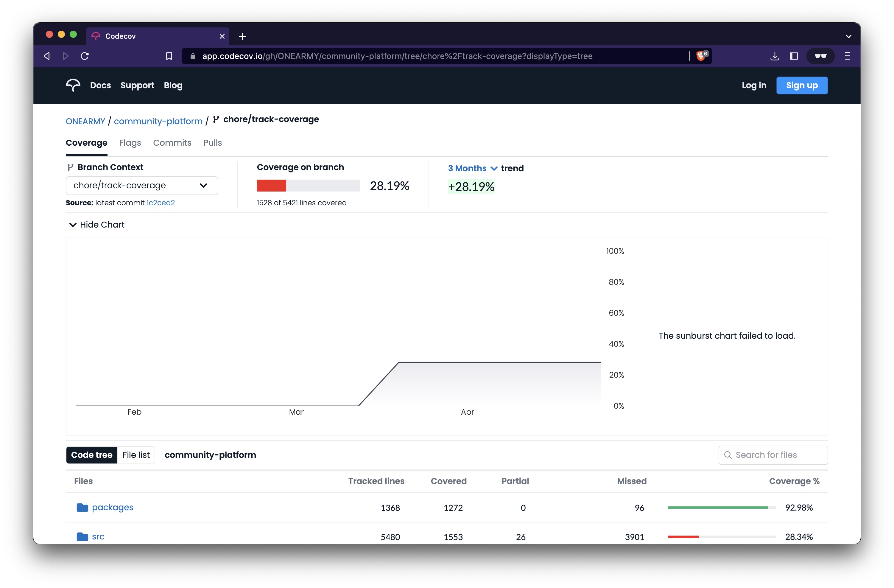Open the packages folder icon

click(82, 508)
